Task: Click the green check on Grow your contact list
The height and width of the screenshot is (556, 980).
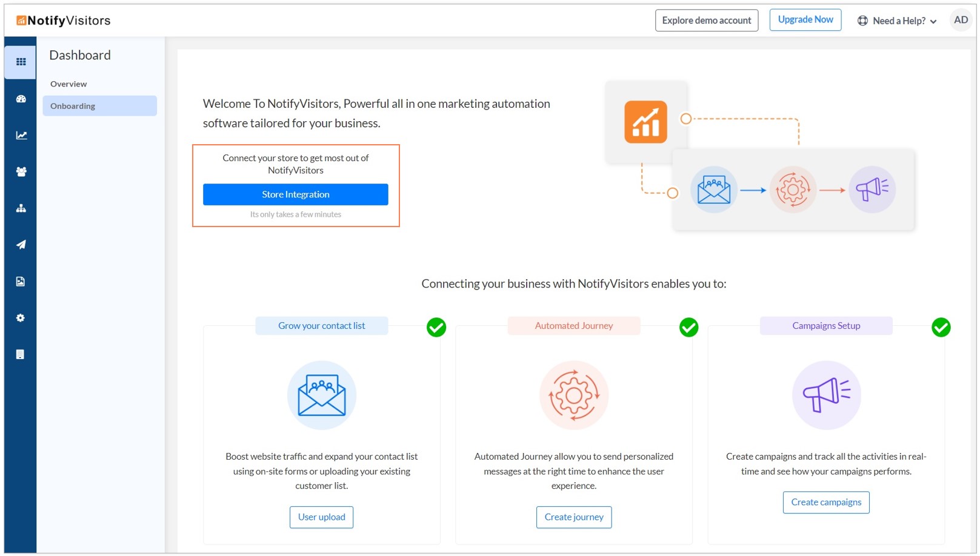Action: coord(436,327)
